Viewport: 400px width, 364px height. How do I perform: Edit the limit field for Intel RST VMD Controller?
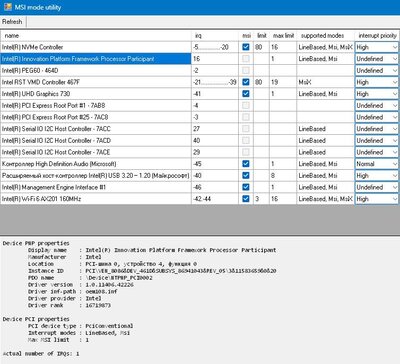coord(262,82)
